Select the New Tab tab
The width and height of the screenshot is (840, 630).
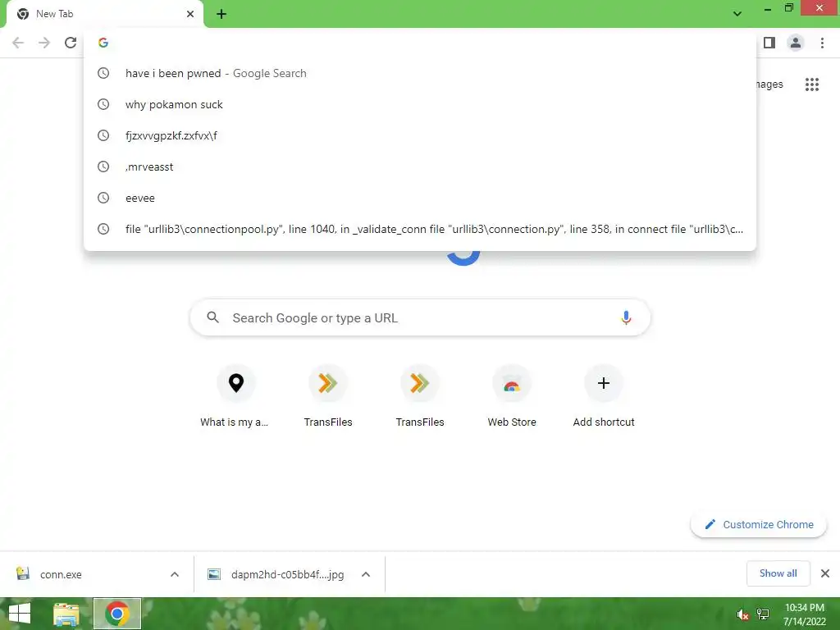[x=105, y=15]
